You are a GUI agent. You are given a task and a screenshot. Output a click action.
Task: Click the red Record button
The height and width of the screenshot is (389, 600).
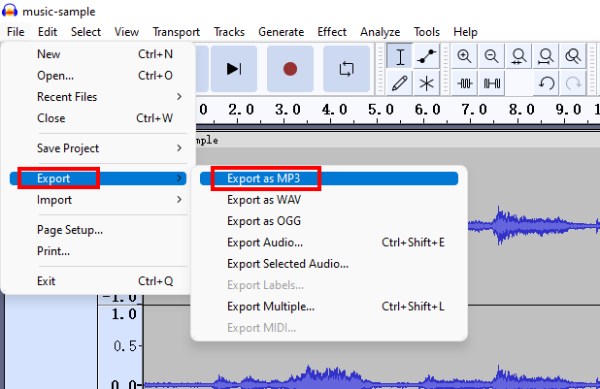[290, 69]
